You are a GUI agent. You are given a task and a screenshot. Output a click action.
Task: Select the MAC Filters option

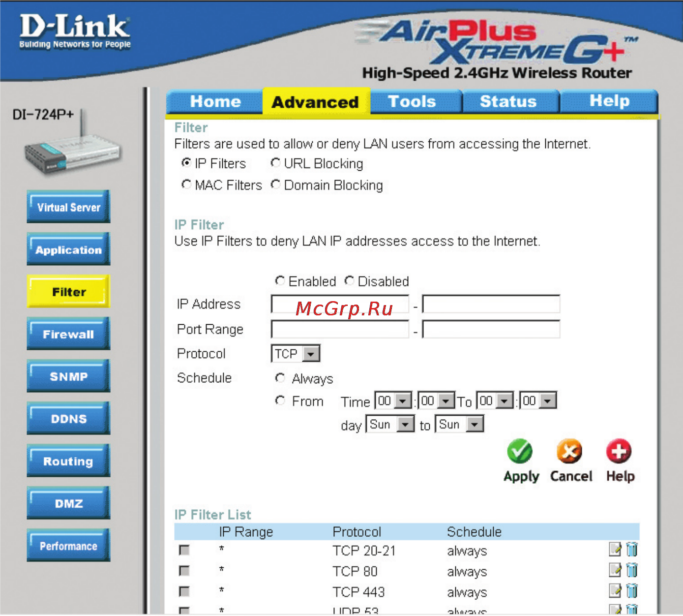click(x=186, y=184)
